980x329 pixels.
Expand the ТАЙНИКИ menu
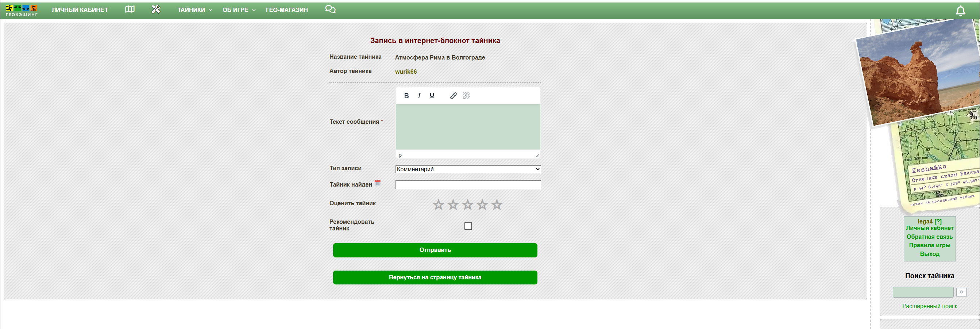tap(194, 10)
